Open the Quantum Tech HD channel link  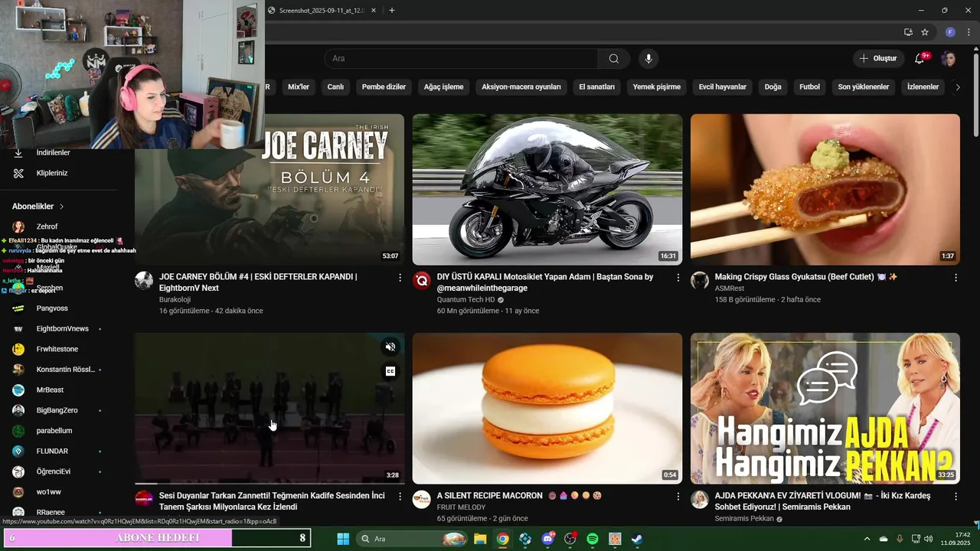pos(465,300)
